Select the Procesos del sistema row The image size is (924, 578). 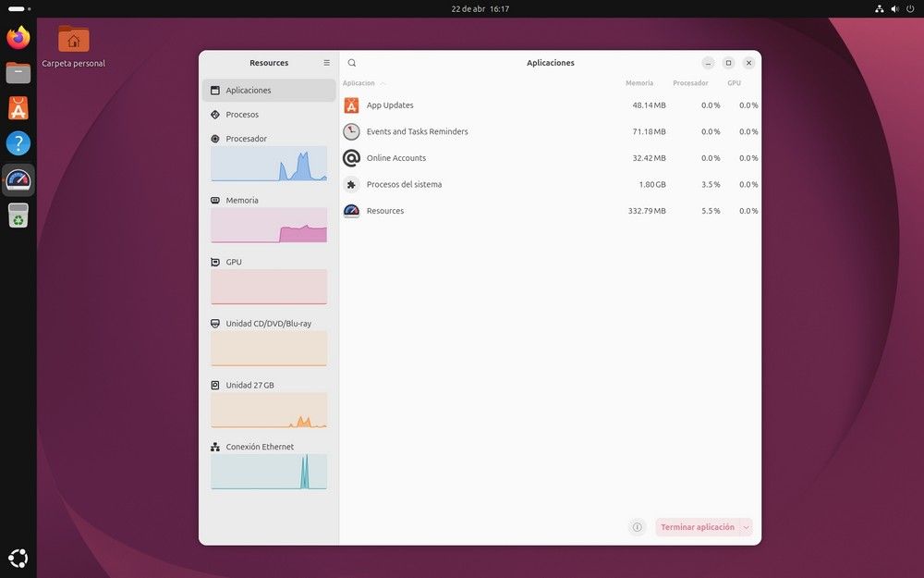[x=551, y=185]
